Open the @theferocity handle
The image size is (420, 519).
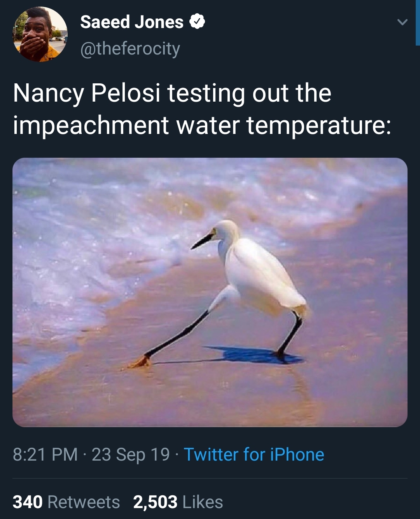click(x=130, y=49)
